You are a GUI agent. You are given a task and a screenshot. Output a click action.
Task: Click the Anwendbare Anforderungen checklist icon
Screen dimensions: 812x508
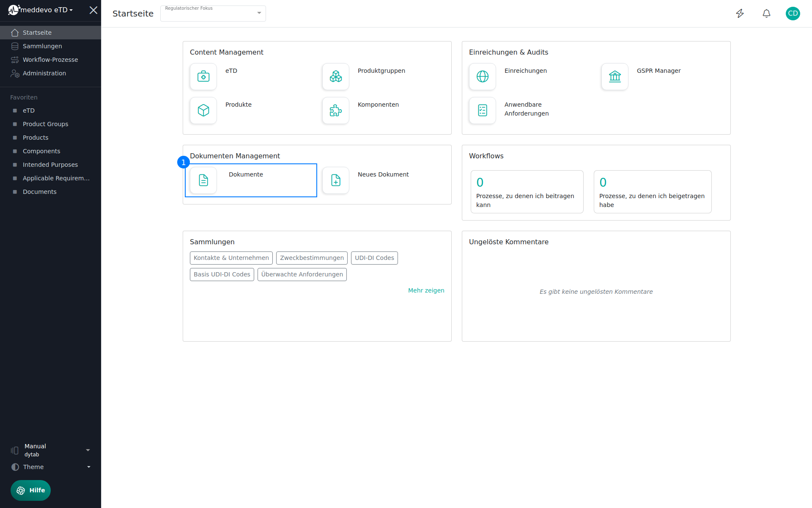pos(483,110)
